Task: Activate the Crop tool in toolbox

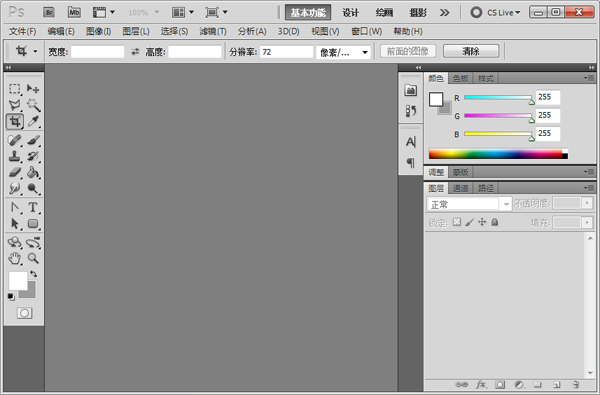Action: tap(15, 121)
